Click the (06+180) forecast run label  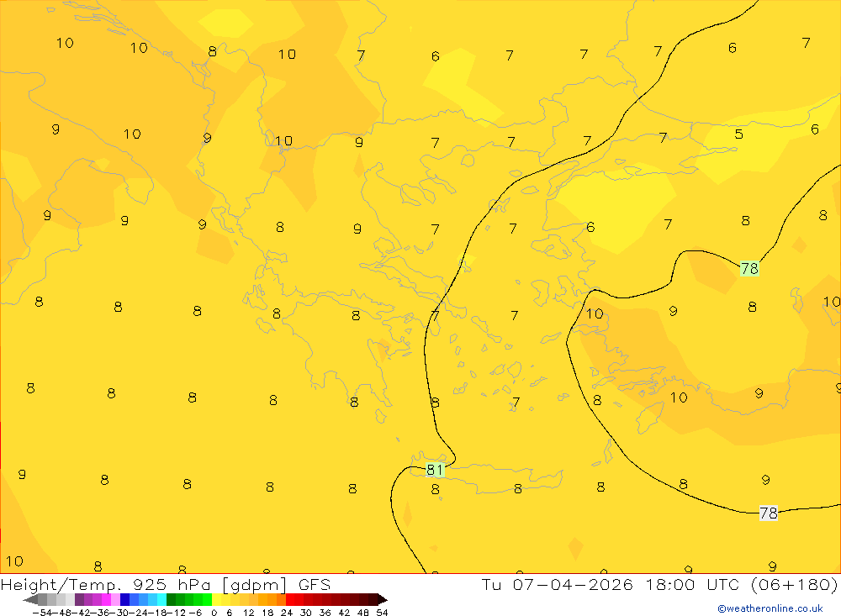pyautogui.click(x=794, y=585)
